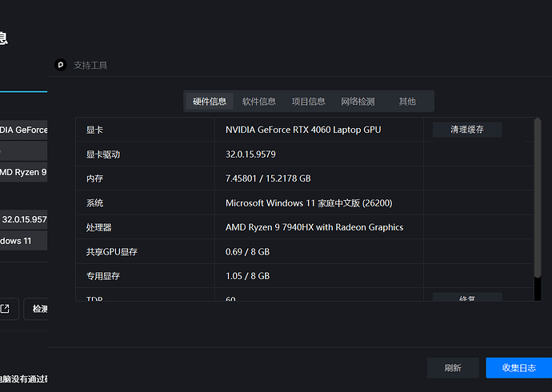Viewport: 552px width, 392px height.
Task: Select the NVIDIA GeForce RTX 4060 Laptop GPU value
Action: click(x=303, y=130)
